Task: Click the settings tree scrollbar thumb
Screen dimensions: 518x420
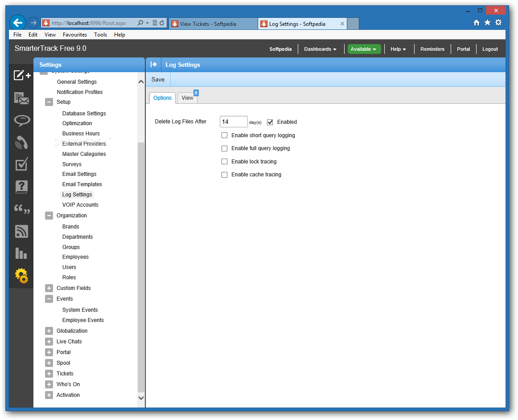Action: click(x=141, y=268)
